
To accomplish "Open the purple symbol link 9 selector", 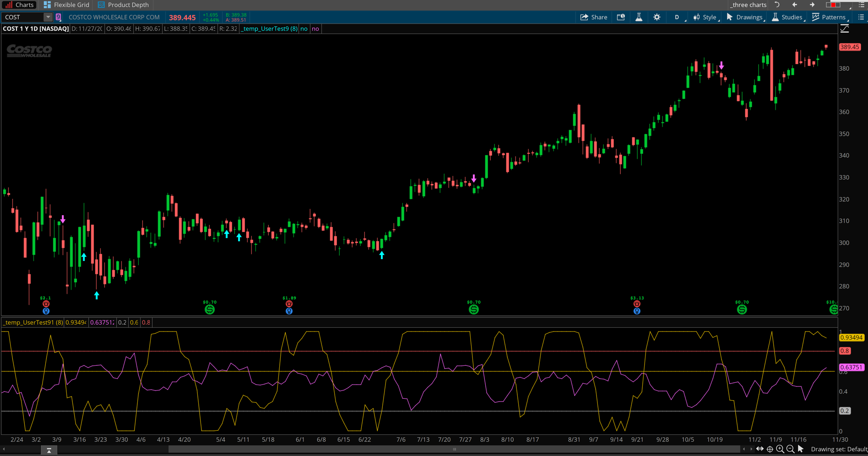I will click(x=59, y=17).
